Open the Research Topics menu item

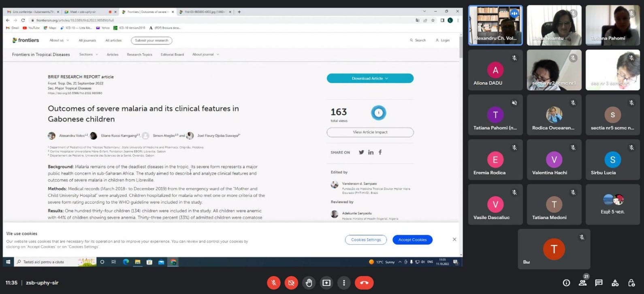139,55
